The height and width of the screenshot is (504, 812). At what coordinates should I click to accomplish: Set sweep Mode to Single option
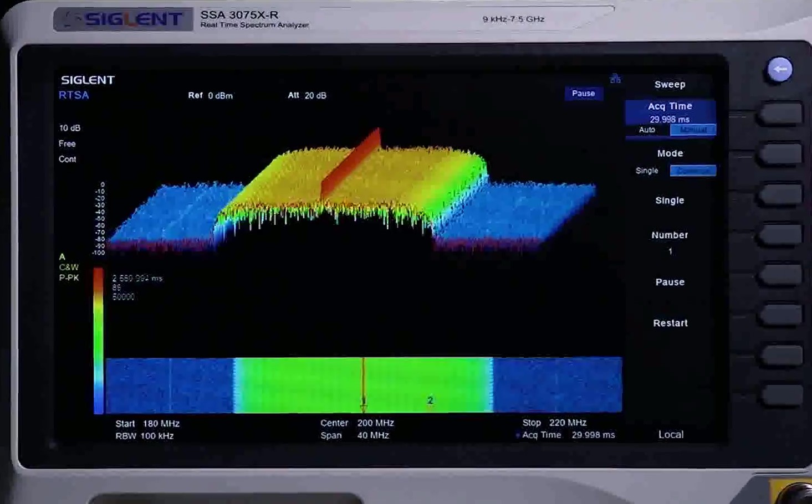tap(647, 171)
